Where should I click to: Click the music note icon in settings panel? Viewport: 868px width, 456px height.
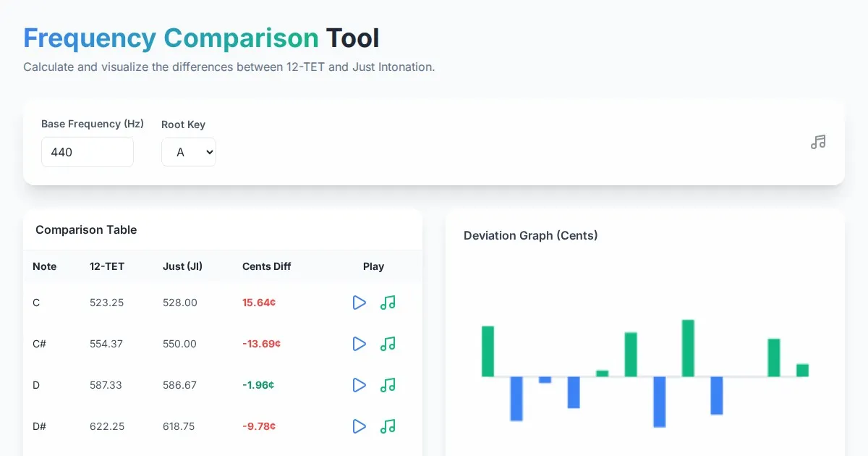point(818,142)
